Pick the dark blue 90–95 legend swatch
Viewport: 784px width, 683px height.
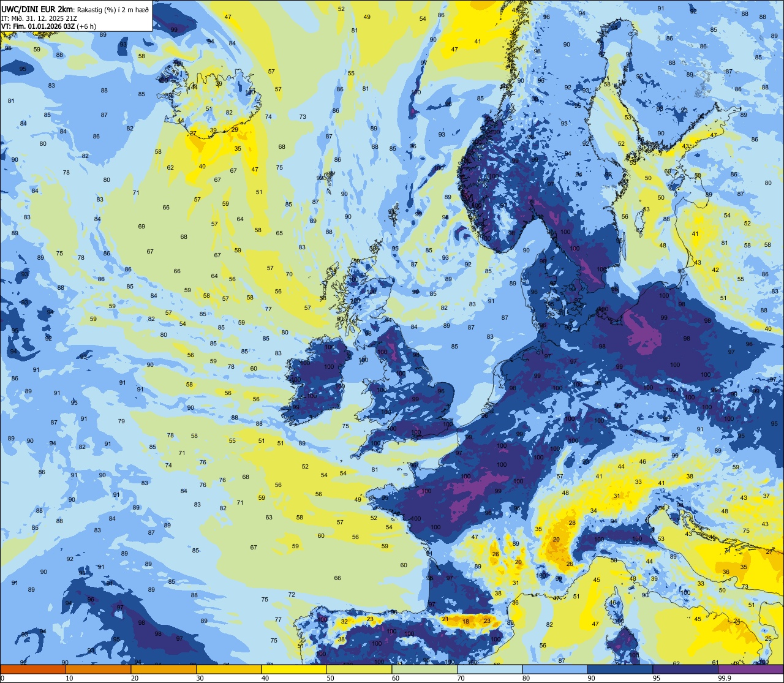click(x=620, y=669)
